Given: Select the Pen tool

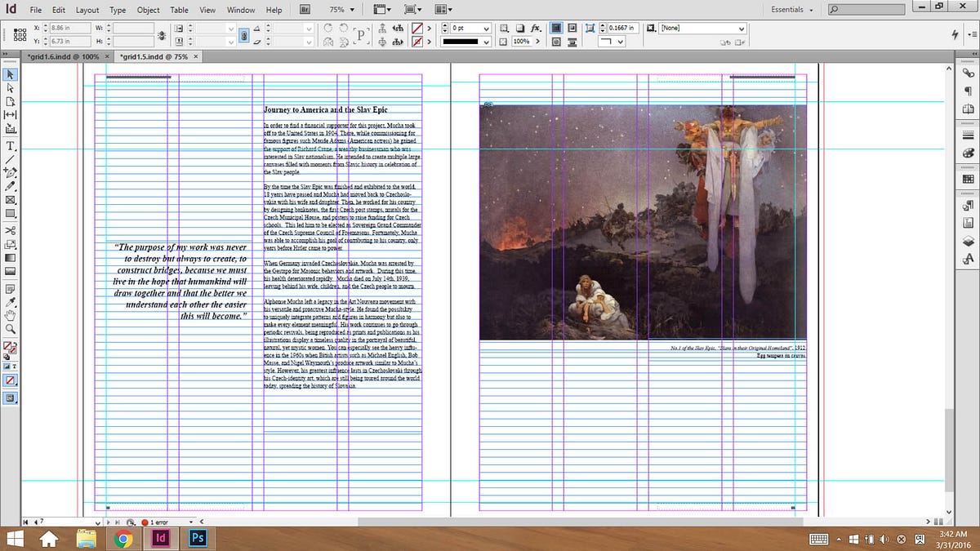Looking at the screenshot, I should [x=11, y=172].
